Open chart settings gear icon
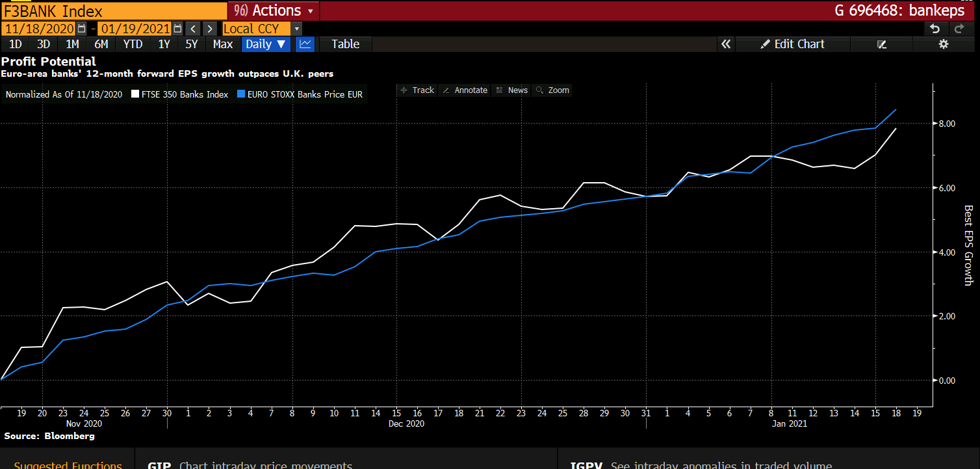The width and height of the screenshot is (980, 469). click(944, 44)
